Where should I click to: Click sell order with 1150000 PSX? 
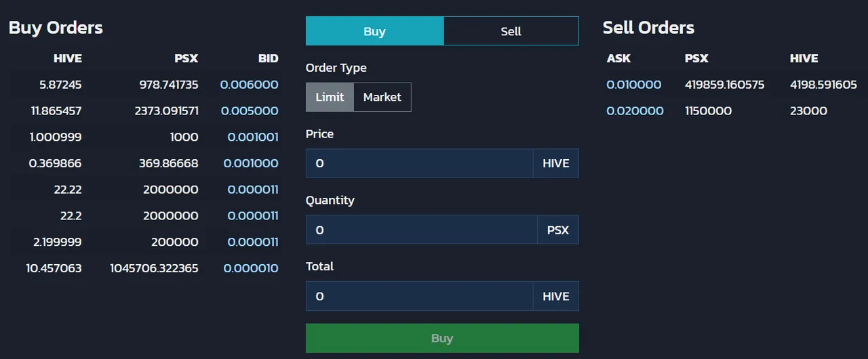708,110
